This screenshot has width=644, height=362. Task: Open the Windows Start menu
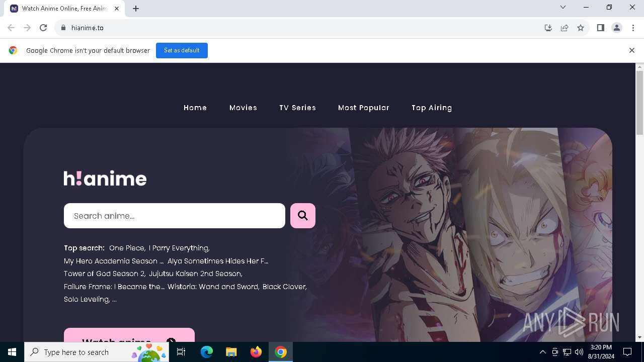[x=12, y=352]
